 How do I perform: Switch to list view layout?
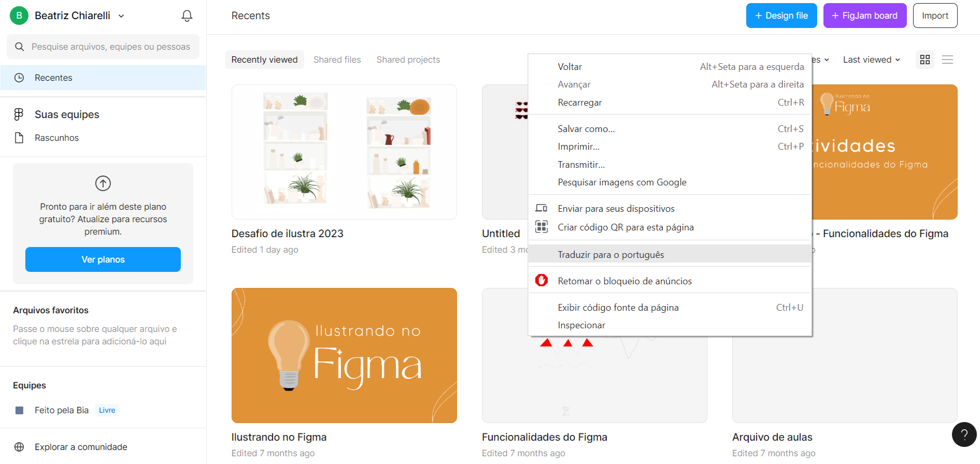point(948,60)
